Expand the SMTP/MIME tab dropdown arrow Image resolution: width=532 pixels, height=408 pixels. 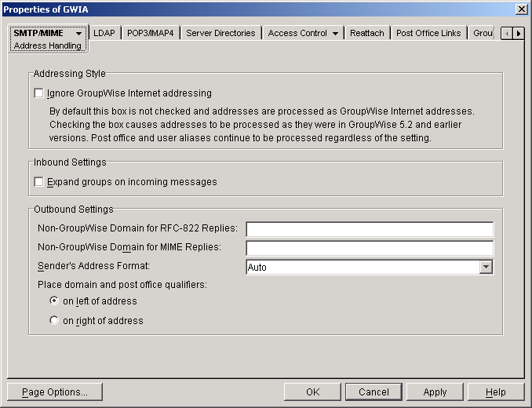coord(78,34)
